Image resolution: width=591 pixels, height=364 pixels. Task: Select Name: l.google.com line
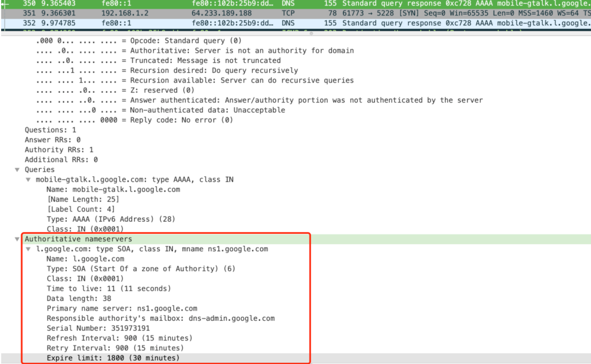[x=85, y=259]
